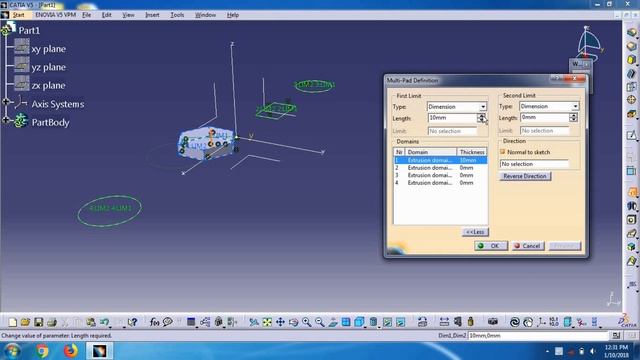
Task: Click Reverse Direction button
Action: tap(525, 176)
